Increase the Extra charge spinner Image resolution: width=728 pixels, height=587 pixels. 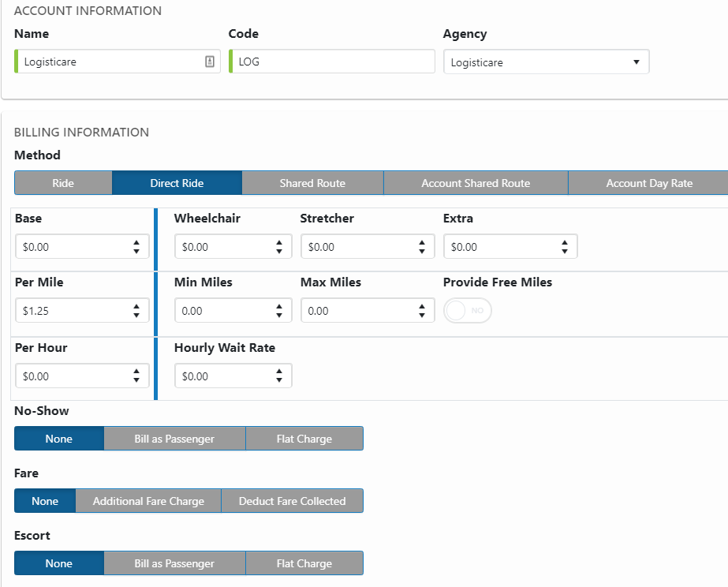click(x=565, y=242)
